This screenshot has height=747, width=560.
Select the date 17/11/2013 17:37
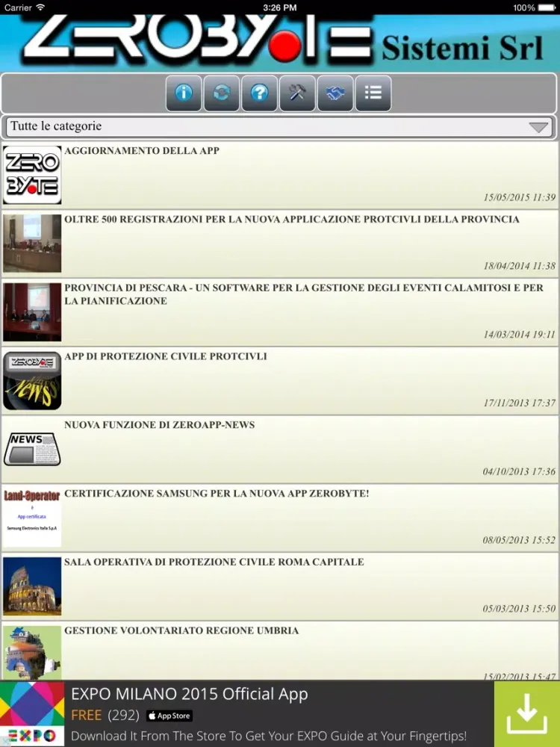(x=520, y=403)
